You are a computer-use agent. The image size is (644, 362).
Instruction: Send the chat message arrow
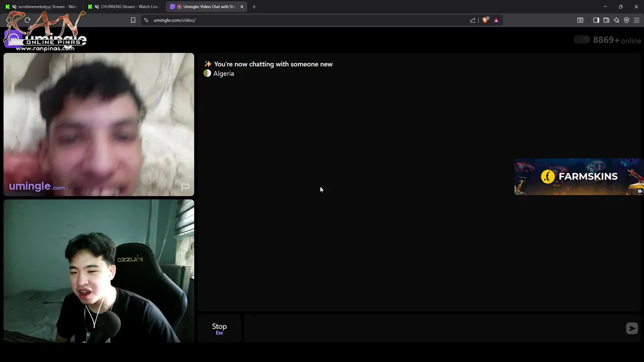632,328
